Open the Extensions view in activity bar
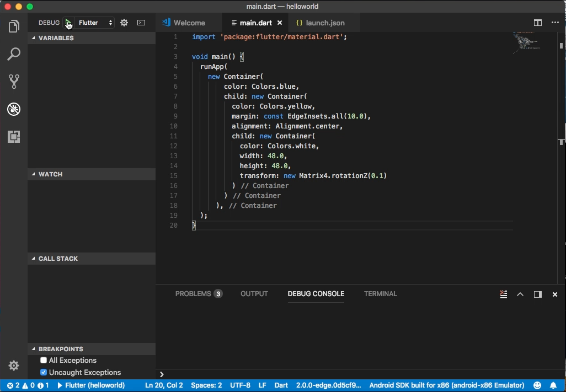 coord(14,137)
